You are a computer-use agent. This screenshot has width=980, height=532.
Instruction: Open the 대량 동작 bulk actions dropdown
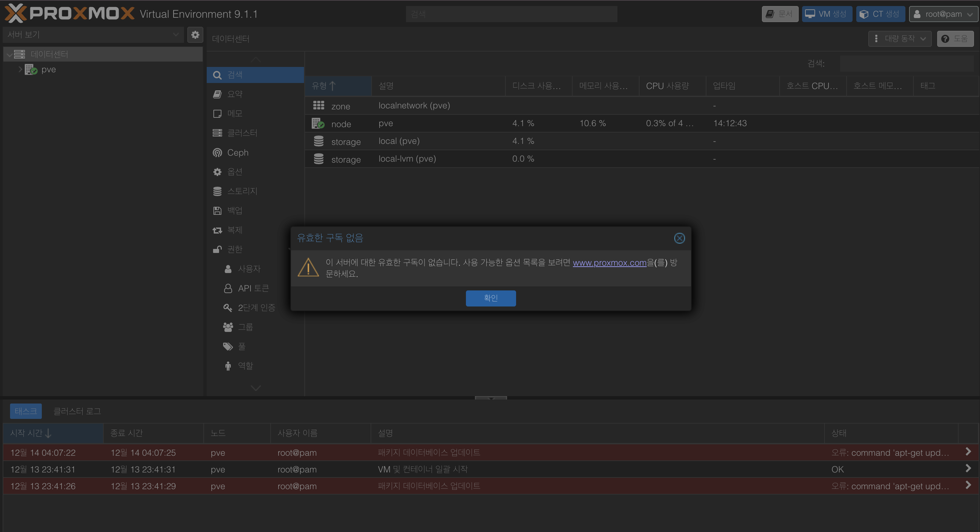click(x=899, y=38)
